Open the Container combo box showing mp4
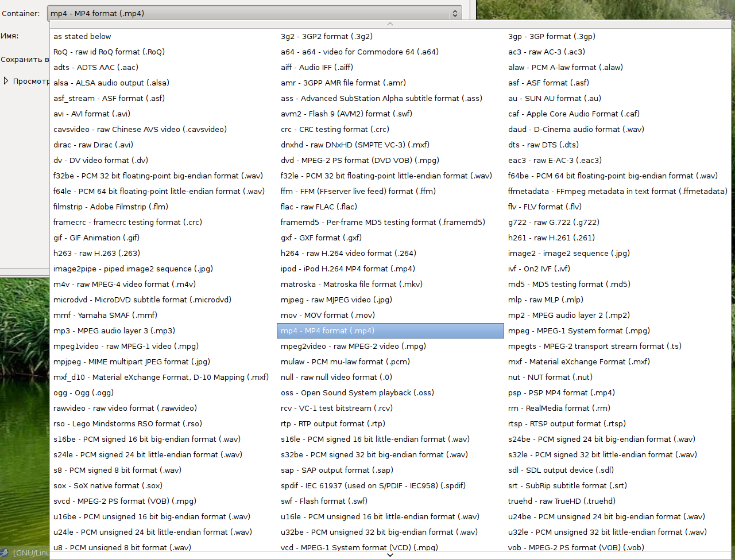Viewport: 735px width, 560px height. coord(254,13)
